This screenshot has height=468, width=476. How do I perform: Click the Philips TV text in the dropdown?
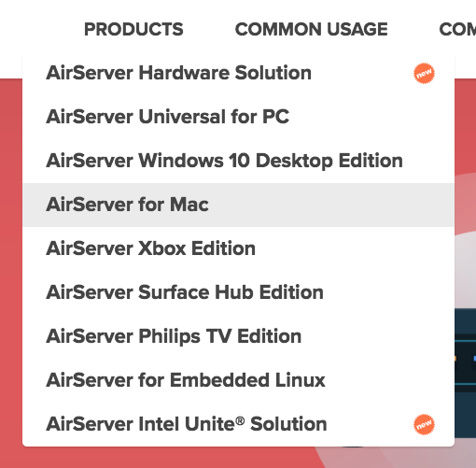coord(185,336)
